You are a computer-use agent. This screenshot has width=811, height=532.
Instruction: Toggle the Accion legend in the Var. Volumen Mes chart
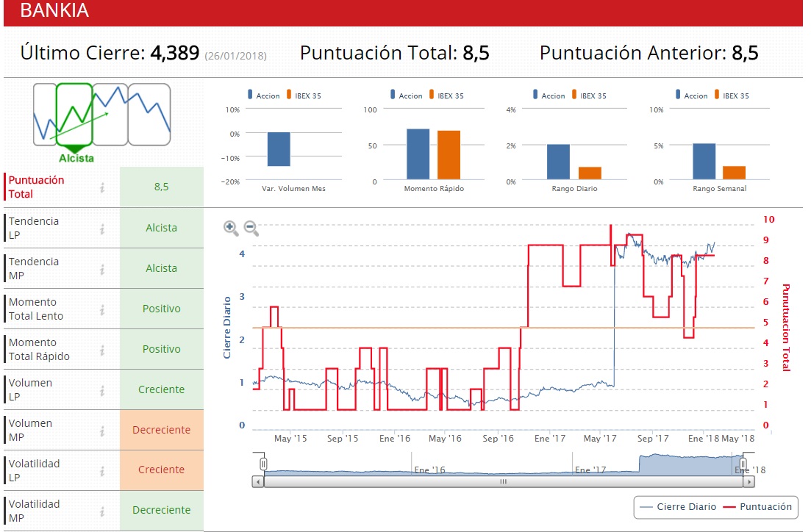pyautogui.click(x=263, y=95)
